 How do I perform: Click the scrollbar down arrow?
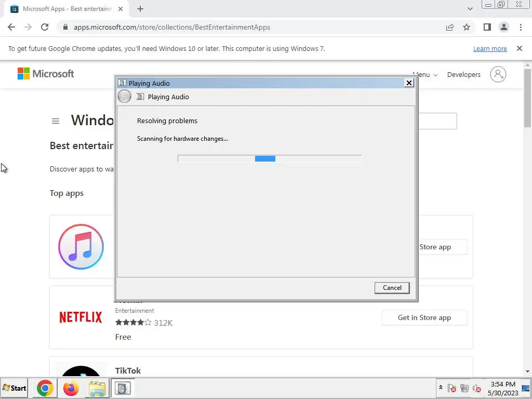[527, 372]
